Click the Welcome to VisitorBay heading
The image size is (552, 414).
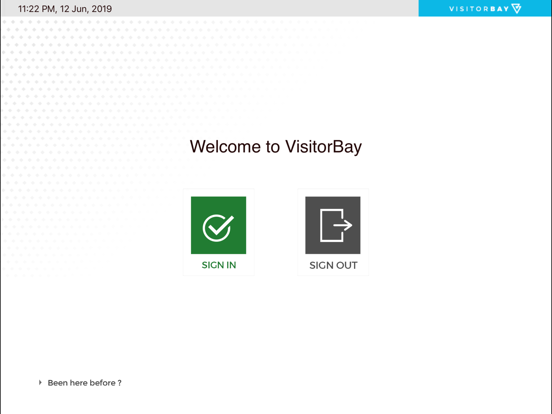(276, 147)
